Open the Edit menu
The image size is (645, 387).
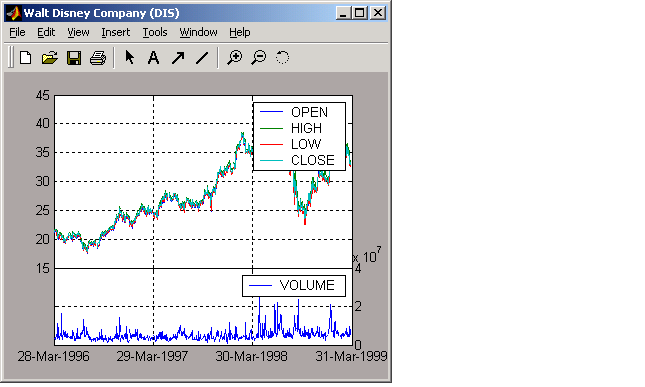point(46,32)
